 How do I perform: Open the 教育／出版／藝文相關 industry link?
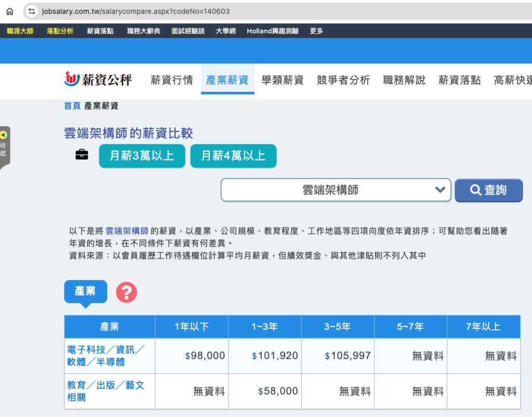[x=106, y=391]
